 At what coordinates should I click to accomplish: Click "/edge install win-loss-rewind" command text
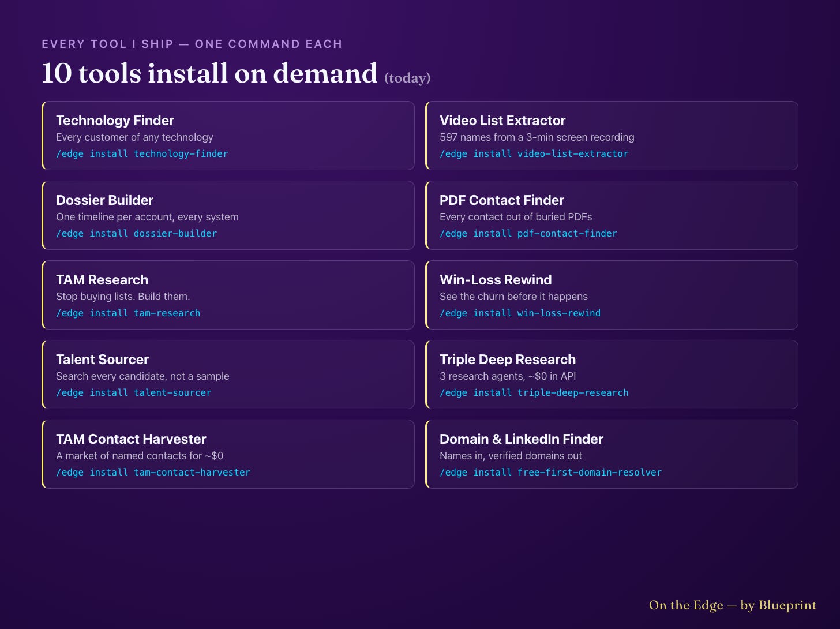(x=520, y=313)
